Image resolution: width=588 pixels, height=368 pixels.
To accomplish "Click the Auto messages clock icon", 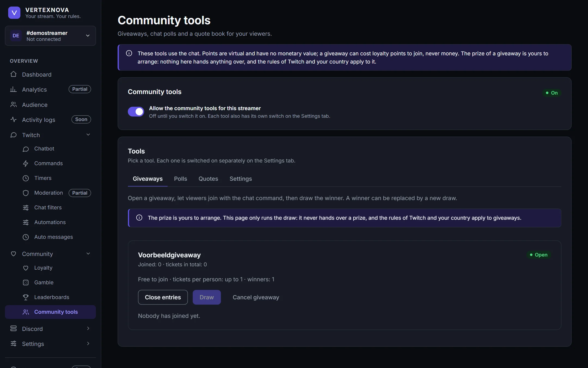I will click(x=26, y=237).
